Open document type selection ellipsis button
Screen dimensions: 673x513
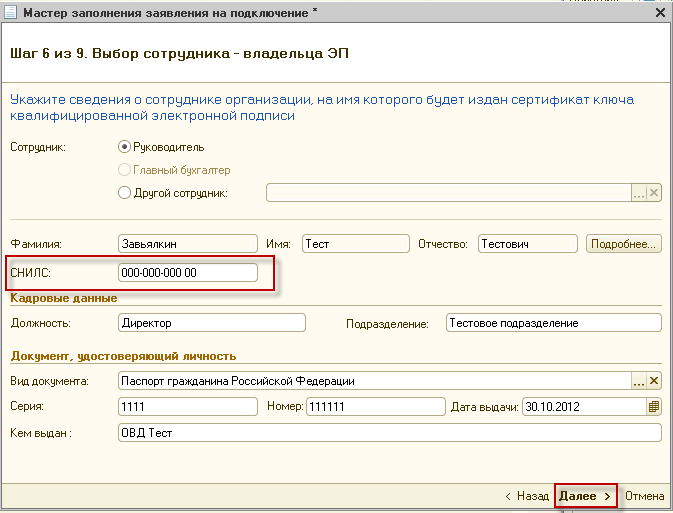pos(638,381)
